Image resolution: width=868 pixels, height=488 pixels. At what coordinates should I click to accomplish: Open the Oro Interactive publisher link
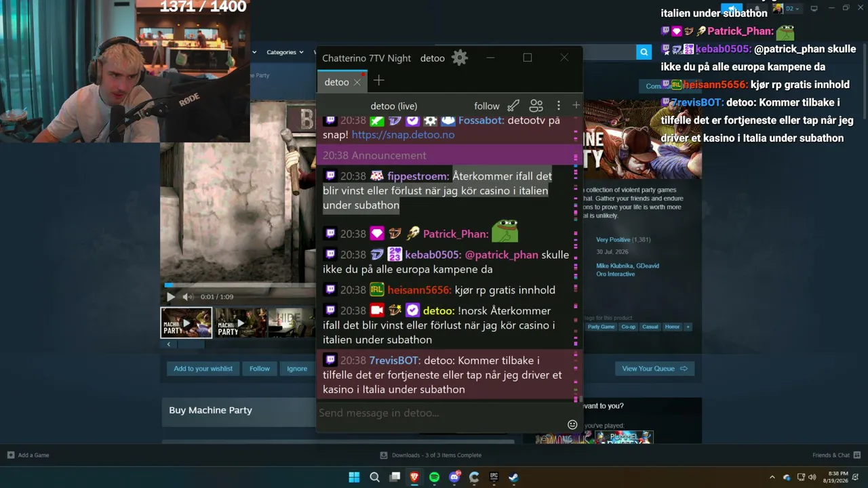click(616, 274)
